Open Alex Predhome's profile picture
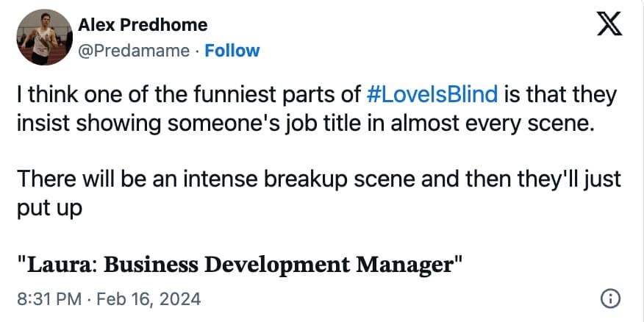Viewport: 644px width, 322px height. [x=41, y=37]
